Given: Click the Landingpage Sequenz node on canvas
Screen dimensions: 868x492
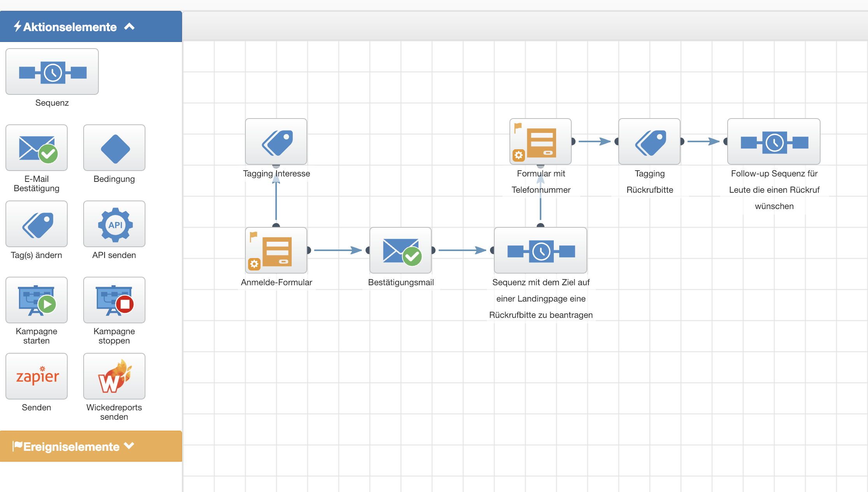Looking at the screenshot, I should coord(541,250).
